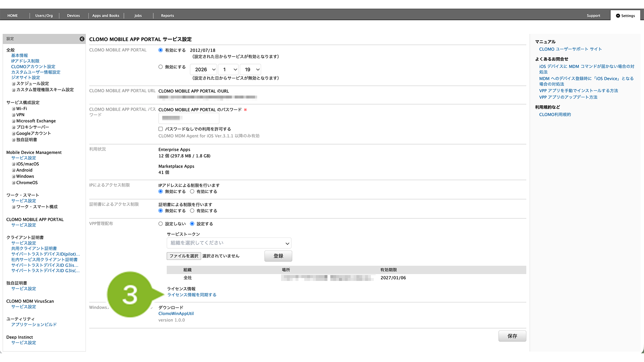Open the day 19 dropdown

251,70
